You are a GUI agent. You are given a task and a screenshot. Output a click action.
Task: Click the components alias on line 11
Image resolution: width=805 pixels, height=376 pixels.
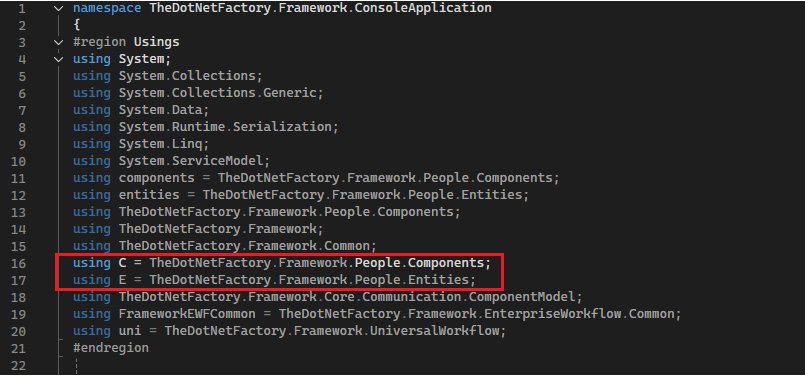click(x=157, y=178)
